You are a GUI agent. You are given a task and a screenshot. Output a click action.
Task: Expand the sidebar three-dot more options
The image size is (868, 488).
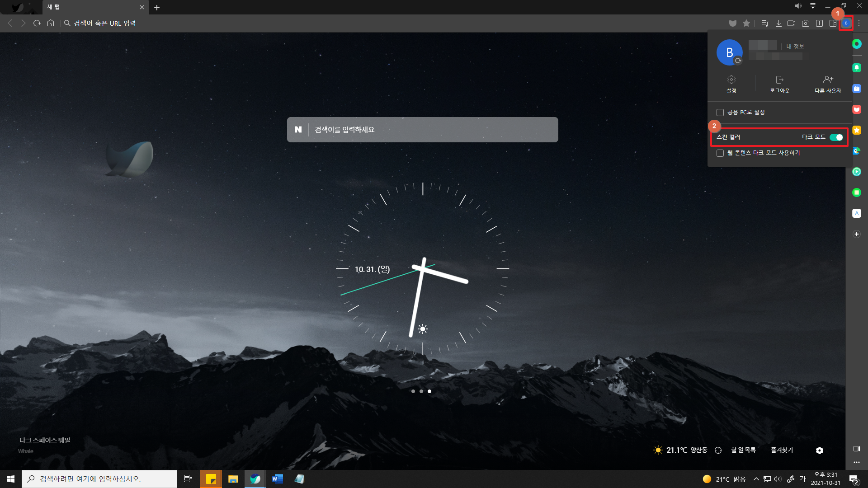pos(857,462)
